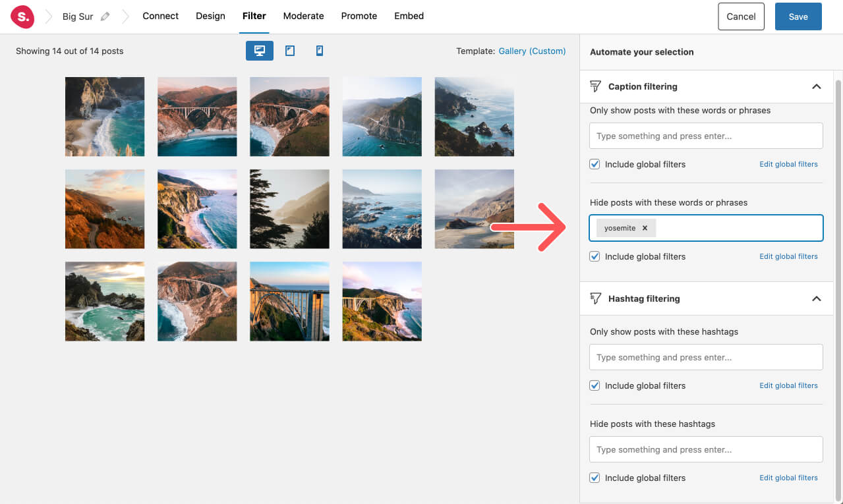Click Edit global filters under caption Only show field
843x504 pixels.
point(788,164)
